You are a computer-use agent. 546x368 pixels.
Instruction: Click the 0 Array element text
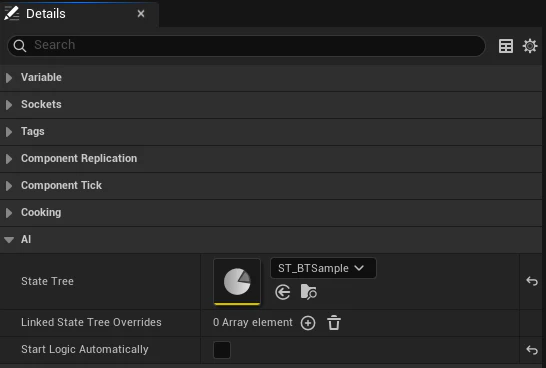click(x=252, y=322)
